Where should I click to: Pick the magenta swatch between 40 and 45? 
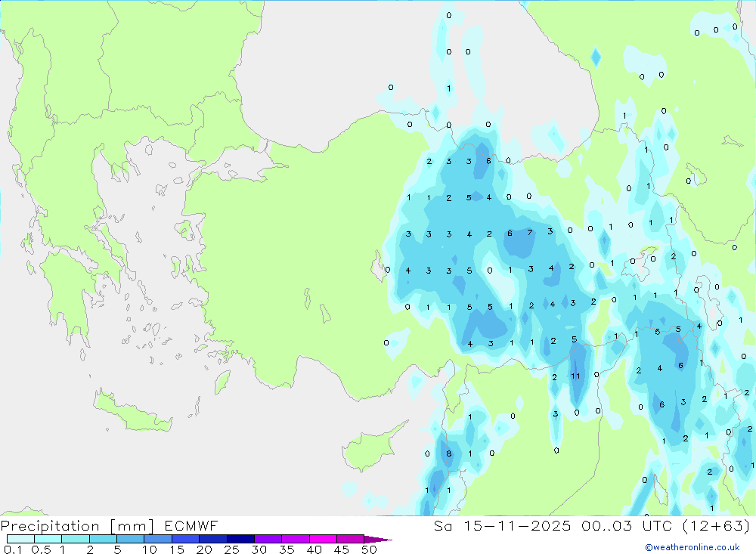[323, 539]
